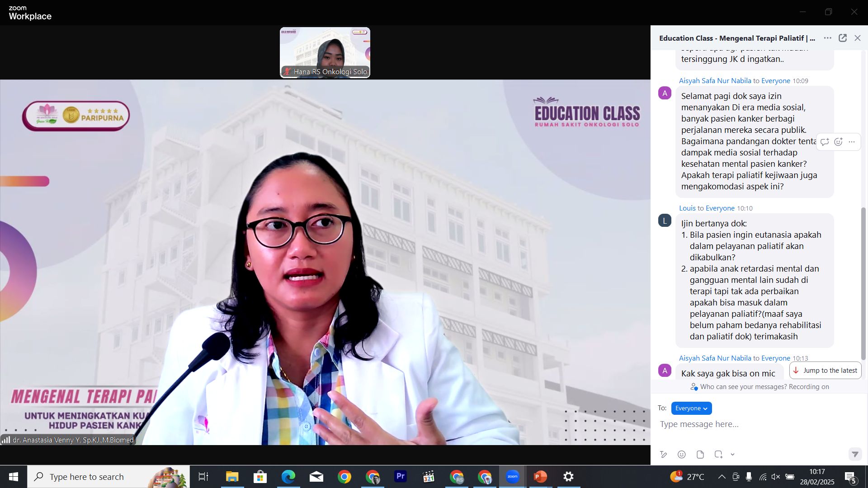Viewport: 868px width, 488px height.
Task: Open the emoji picker in chat
Action: [682, 455]
